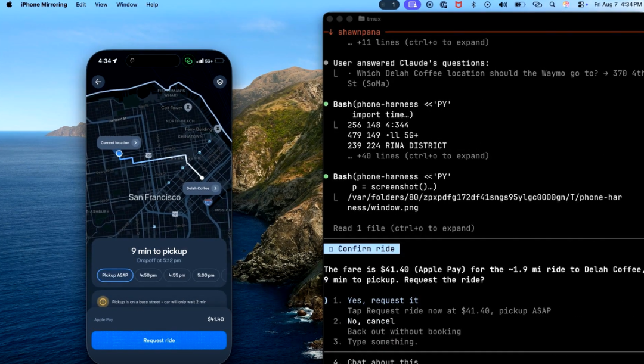Click the chain link menu bar icon
The height and width of the screenshot is (364, 644).
click(537, 5)
